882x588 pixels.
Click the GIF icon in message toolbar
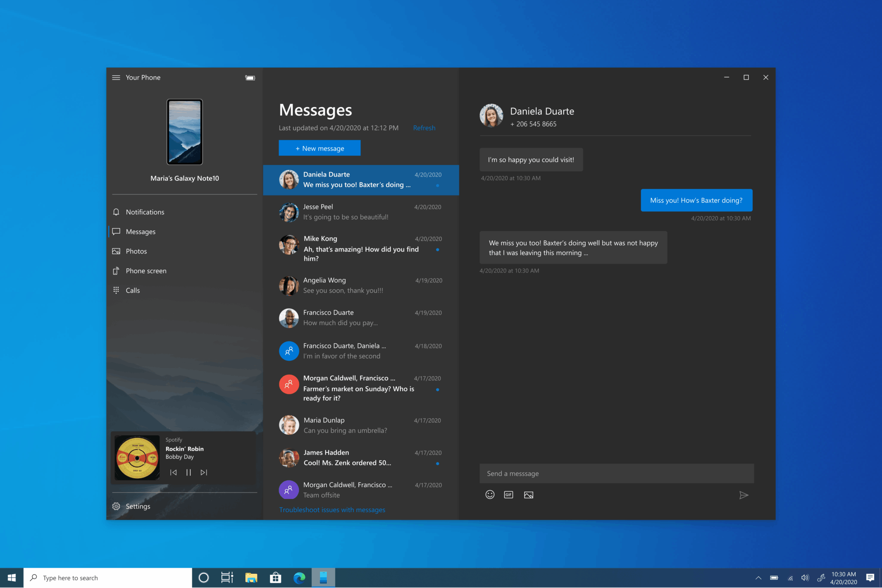509,494
